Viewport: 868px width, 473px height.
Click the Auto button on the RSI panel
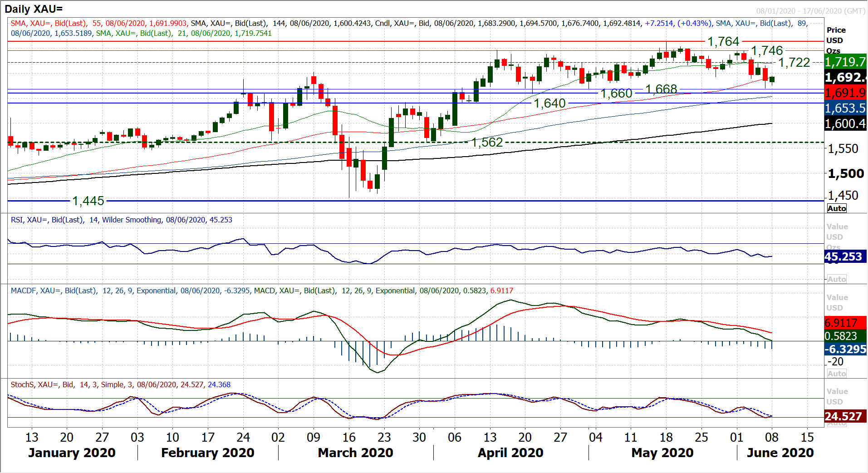coord(837,279)
